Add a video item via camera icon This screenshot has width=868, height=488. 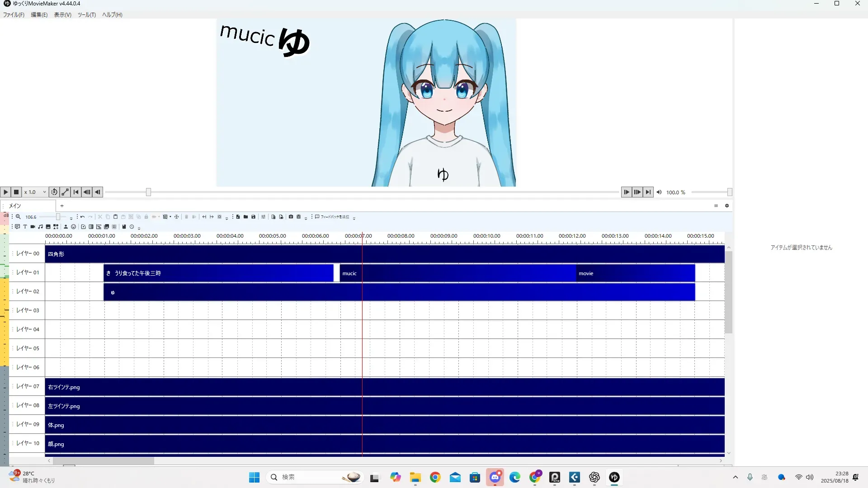click(x=33, y=227)
